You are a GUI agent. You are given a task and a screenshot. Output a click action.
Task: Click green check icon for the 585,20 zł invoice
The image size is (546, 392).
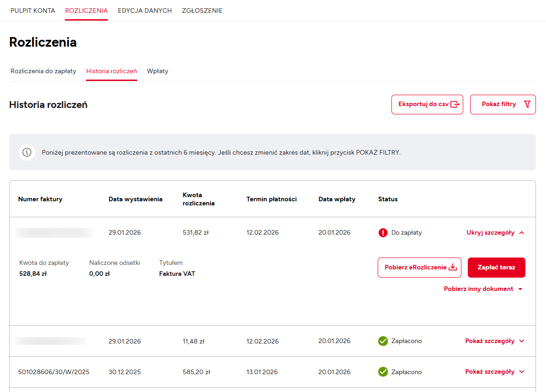383,372
